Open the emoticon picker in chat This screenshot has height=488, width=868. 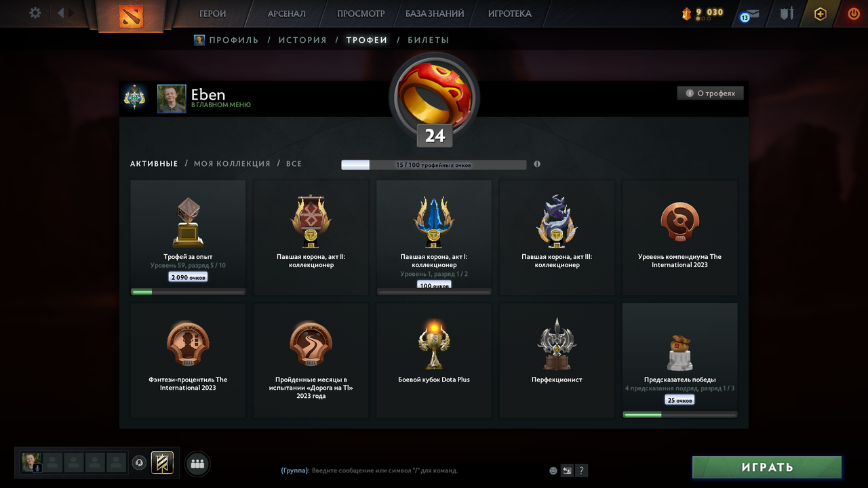(553, 470)
